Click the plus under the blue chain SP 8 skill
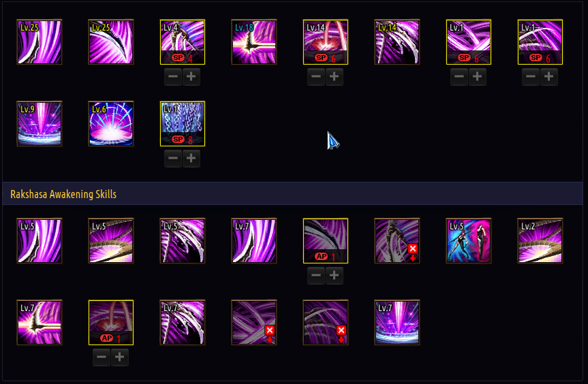 tap(191, 158)
